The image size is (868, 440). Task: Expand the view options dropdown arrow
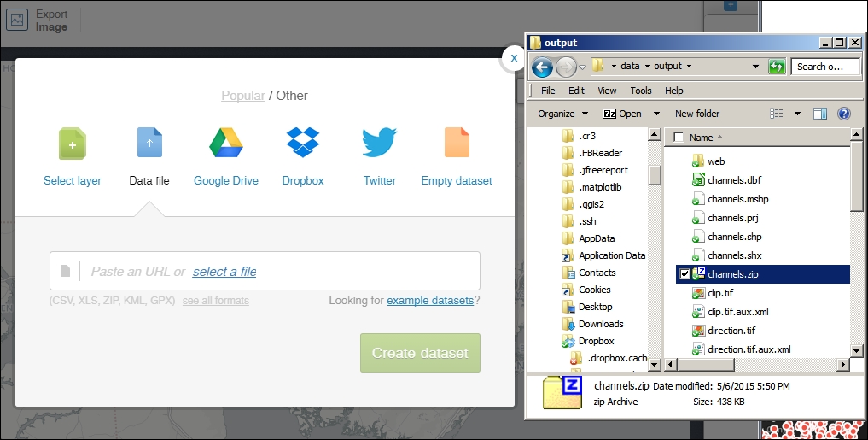coord(797,114)
